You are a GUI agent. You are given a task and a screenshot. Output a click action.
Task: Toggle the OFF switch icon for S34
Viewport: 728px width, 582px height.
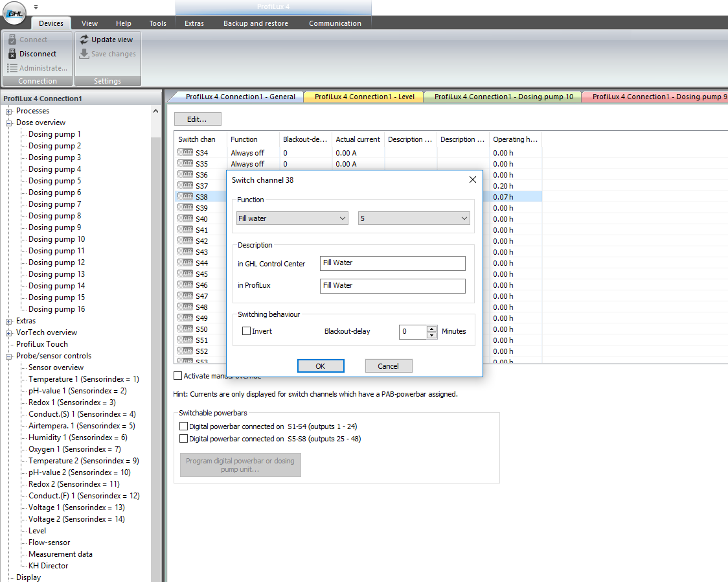point(185,152)
